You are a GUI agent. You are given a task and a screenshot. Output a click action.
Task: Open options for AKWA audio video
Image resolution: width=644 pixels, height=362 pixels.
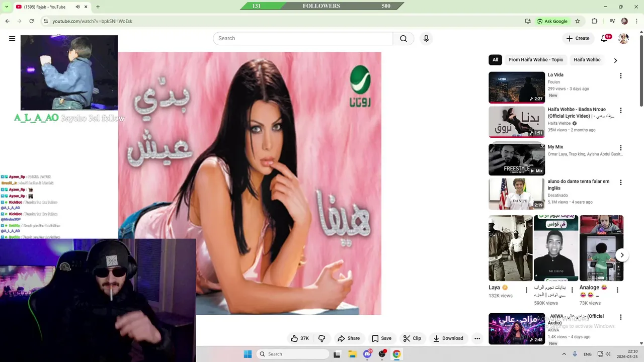point(620,317)
